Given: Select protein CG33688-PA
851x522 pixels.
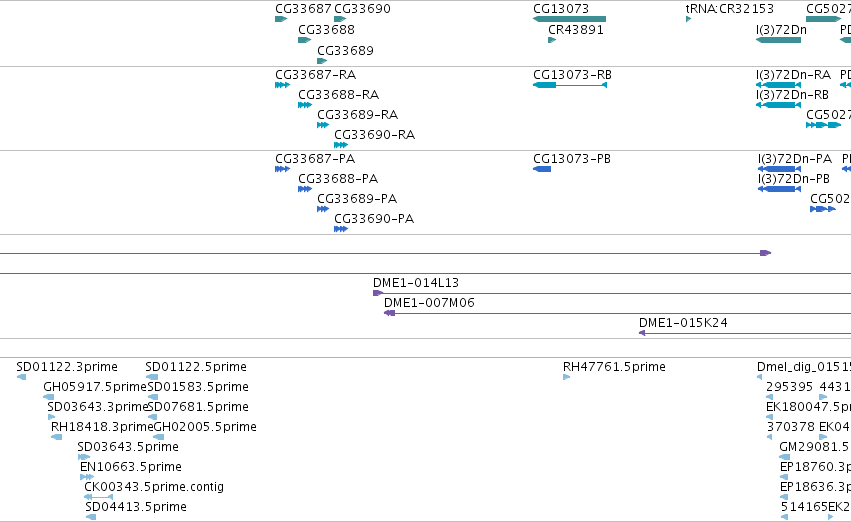Looking at the screenshot, I should (304, 189).
